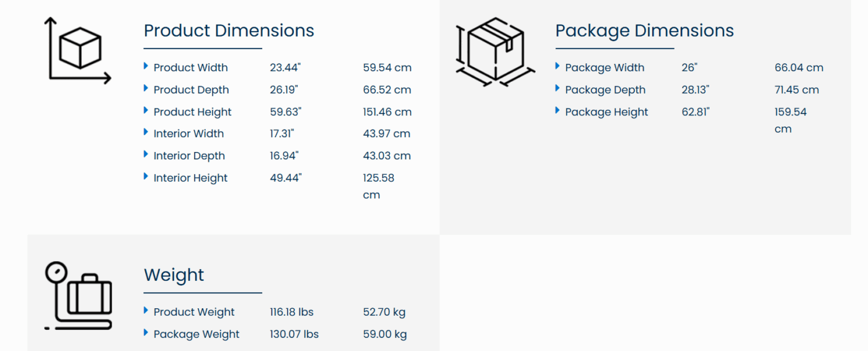Viewport: 868px width, 351px height.
Task: Select the Product Weight 116.18 lbs value
Action: click(x=291, y=312)
